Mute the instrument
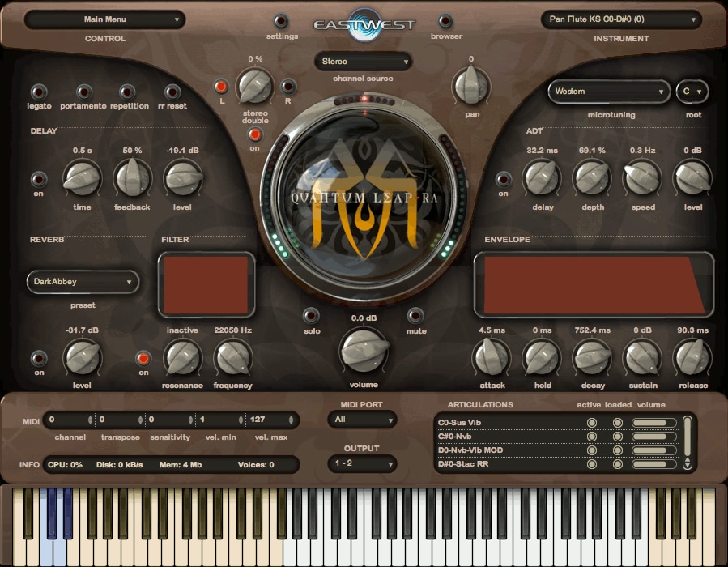728x567 pixels. coord(415,316)
